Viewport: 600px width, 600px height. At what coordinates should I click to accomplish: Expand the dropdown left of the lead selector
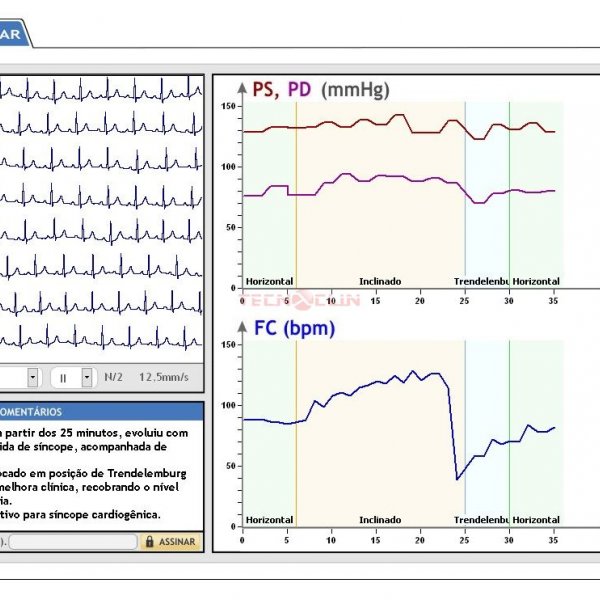(x=32, y=377)
